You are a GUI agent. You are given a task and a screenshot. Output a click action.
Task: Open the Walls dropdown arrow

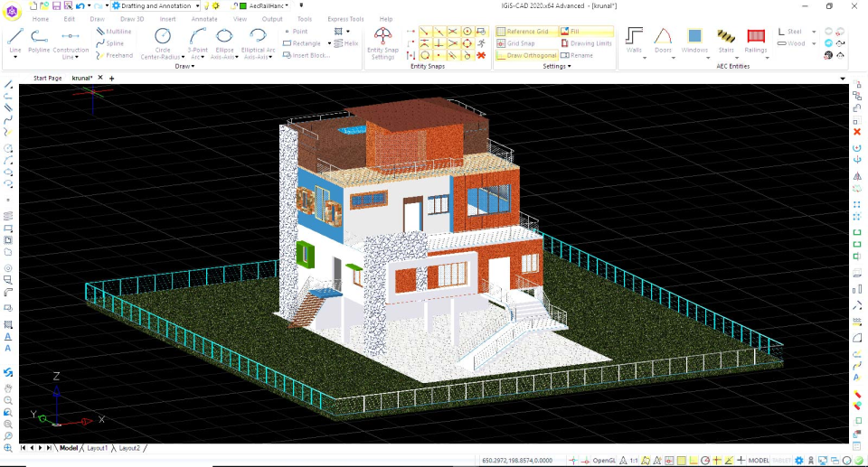pyautogui.click(x=645, y=58)
